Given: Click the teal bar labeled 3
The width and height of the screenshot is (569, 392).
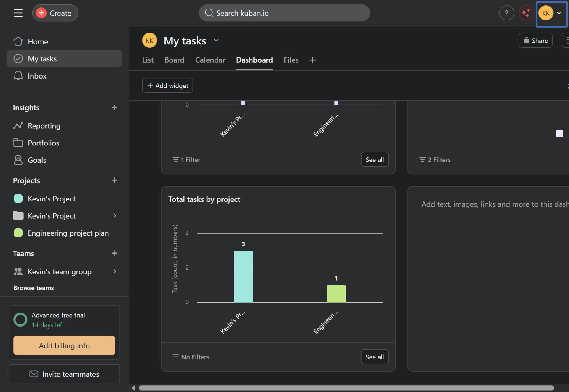Looking at the screenshot, I should [x=243, y=276].
